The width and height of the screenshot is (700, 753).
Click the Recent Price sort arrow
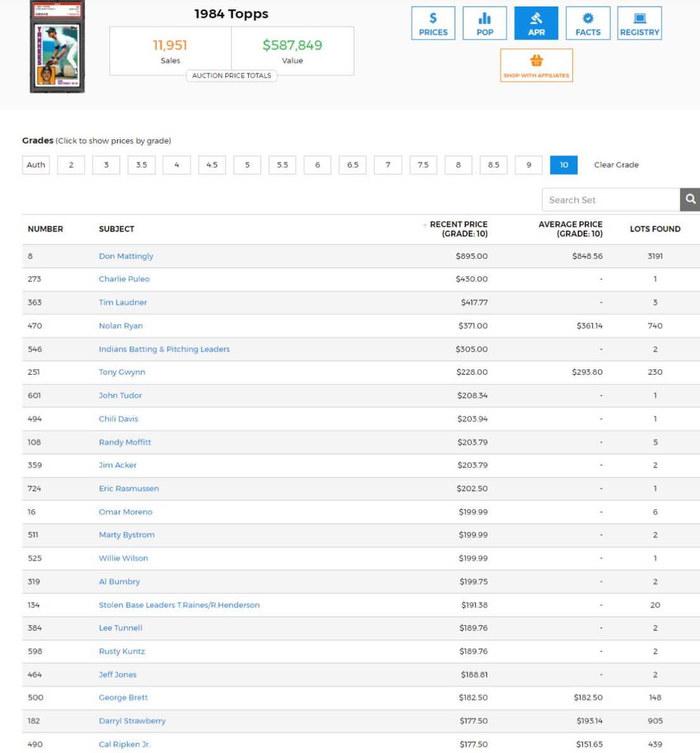point(425,224)
